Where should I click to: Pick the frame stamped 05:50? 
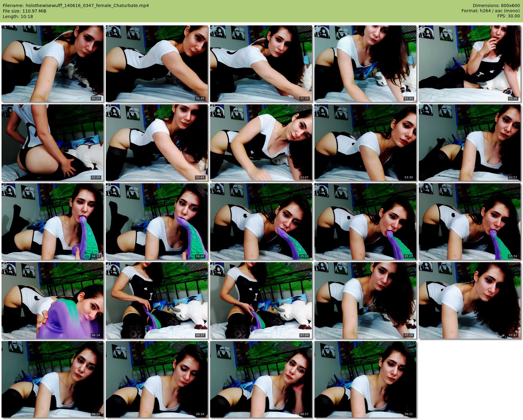coord(469,221)
